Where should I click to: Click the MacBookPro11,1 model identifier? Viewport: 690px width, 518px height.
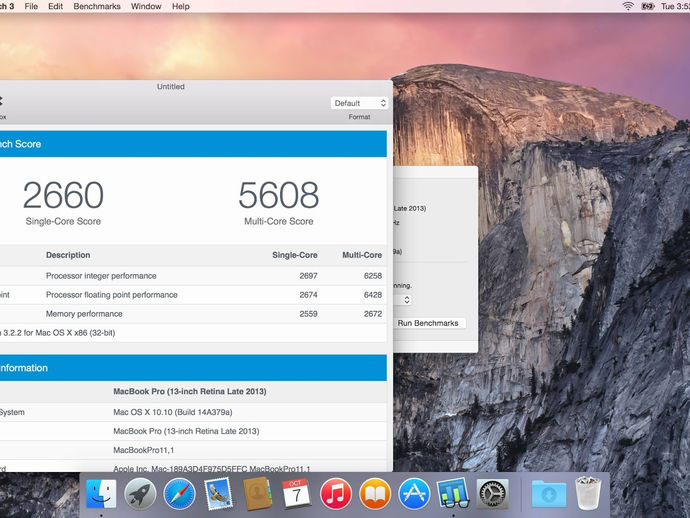[143, 450]
